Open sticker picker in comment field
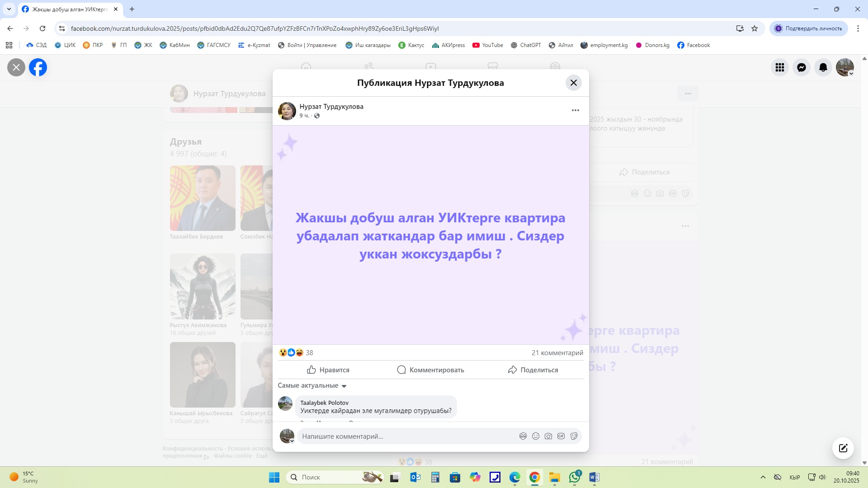The image size is (868, 488). click(x=574, y=436)
